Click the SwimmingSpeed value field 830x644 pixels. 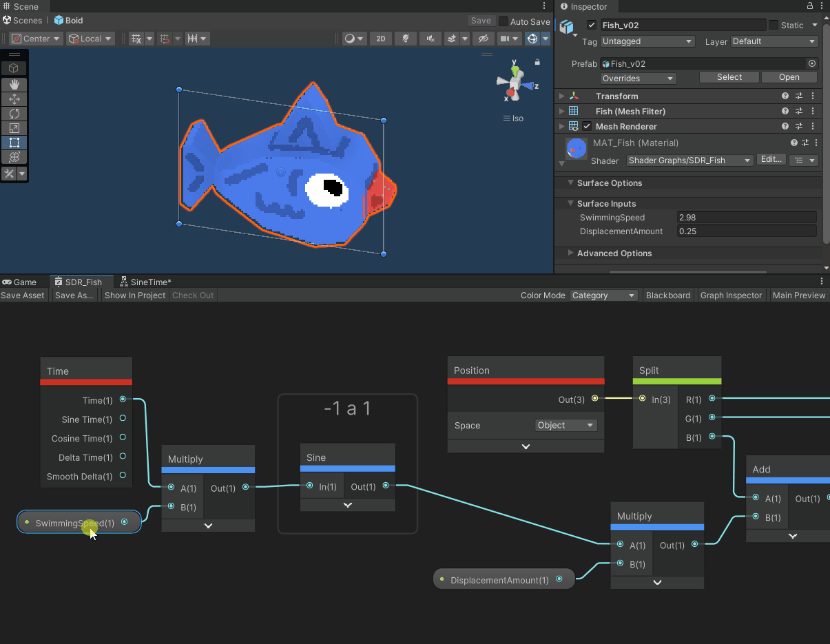click(747, 218)
